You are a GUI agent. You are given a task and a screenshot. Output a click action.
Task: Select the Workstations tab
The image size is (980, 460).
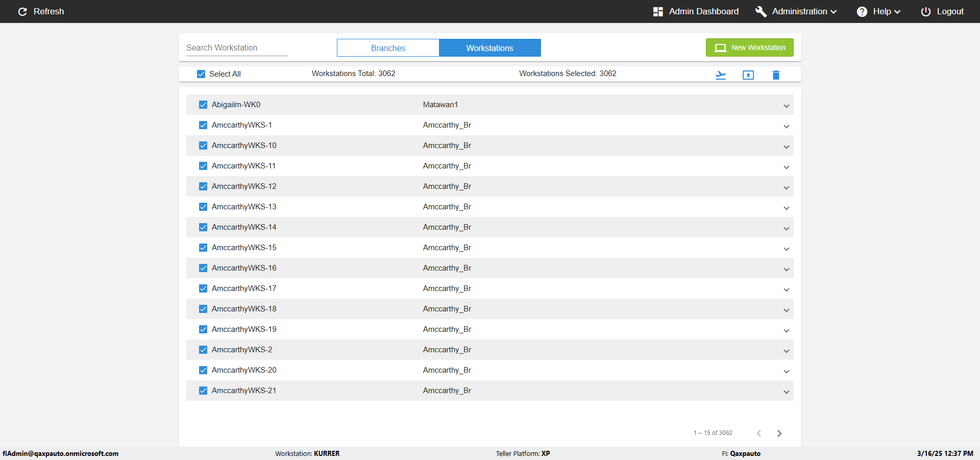[489, 48]
